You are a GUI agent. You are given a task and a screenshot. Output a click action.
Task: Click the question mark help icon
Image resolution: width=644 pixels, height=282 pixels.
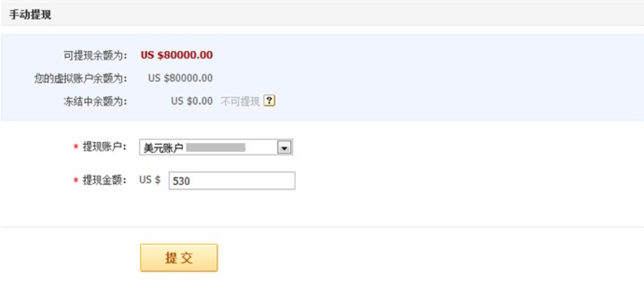pyautogui.click(x=269, y=101)
